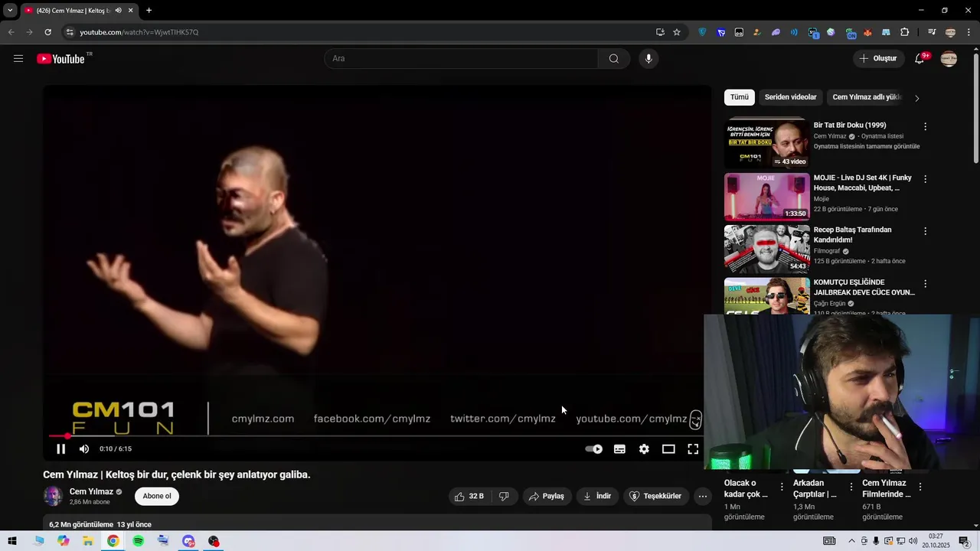Enter full screen mode
Image resolution: width=980 pixels, height=551 pixels.
click(693, 449)
